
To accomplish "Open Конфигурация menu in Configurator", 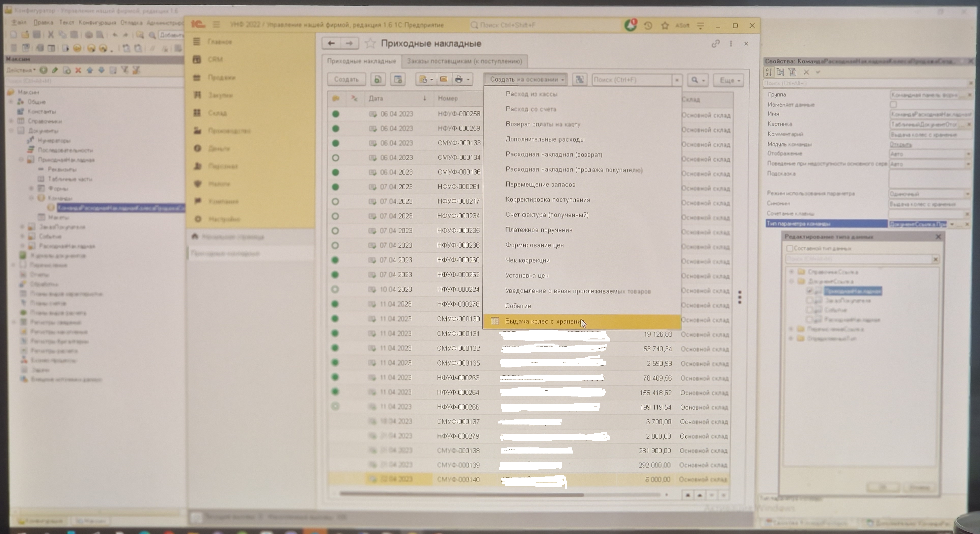I will point(97,22).
